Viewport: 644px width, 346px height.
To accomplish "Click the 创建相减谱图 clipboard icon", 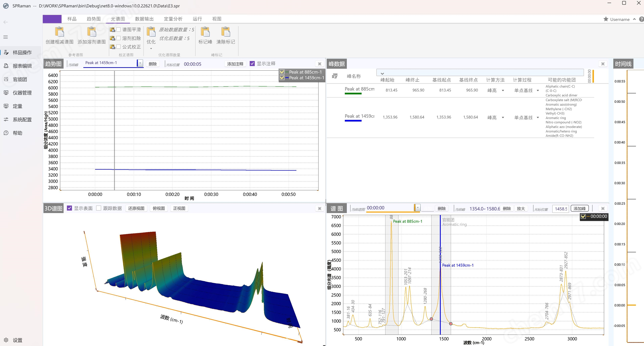I will (60, 32).
